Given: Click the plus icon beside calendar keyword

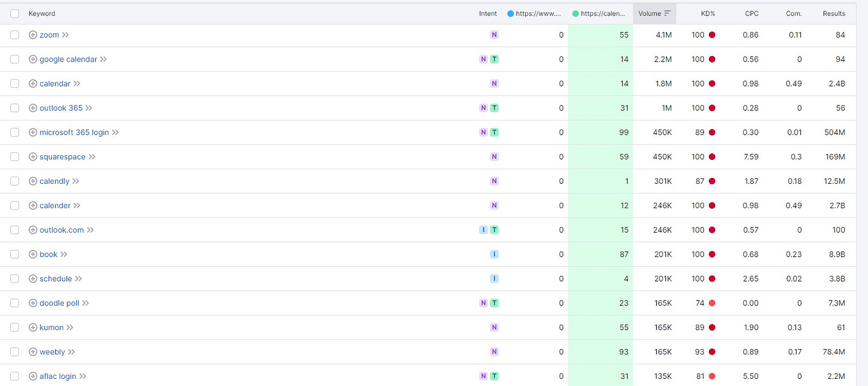Looking at the screenshot, I should click(x=33, y=84).
